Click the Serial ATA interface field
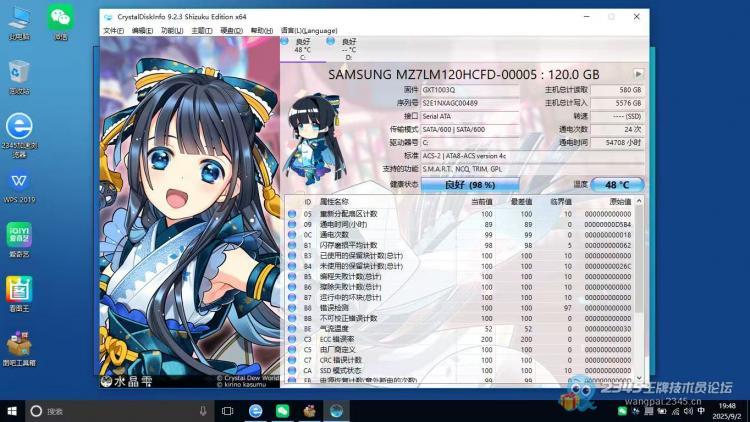Image resolution: width=750 pixels, height=422 pixels. pos(470,116)
